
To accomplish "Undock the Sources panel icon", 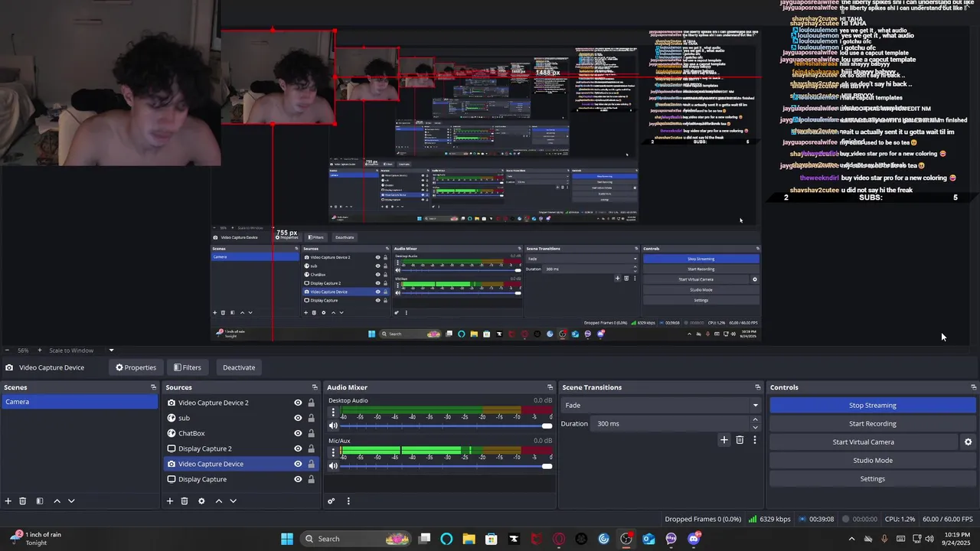I will coord(314,387).
